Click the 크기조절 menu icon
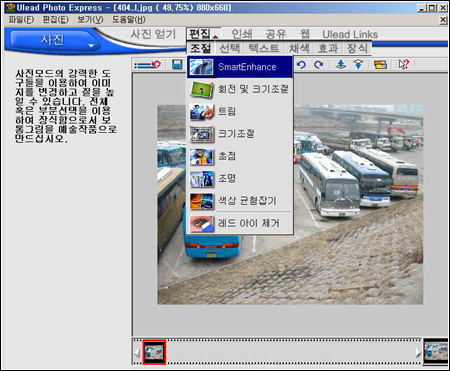The height and width of the screenshot is (371, 450). point(202,134)
